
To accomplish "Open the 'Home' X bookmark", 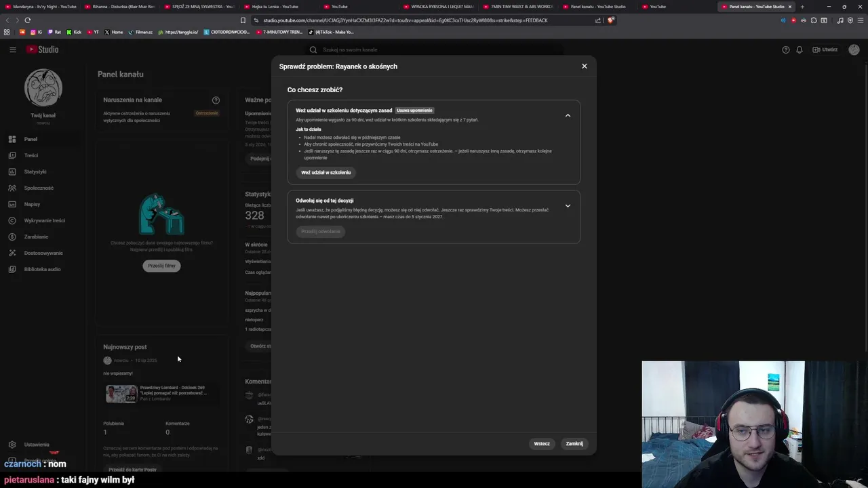I will (114, 32).
